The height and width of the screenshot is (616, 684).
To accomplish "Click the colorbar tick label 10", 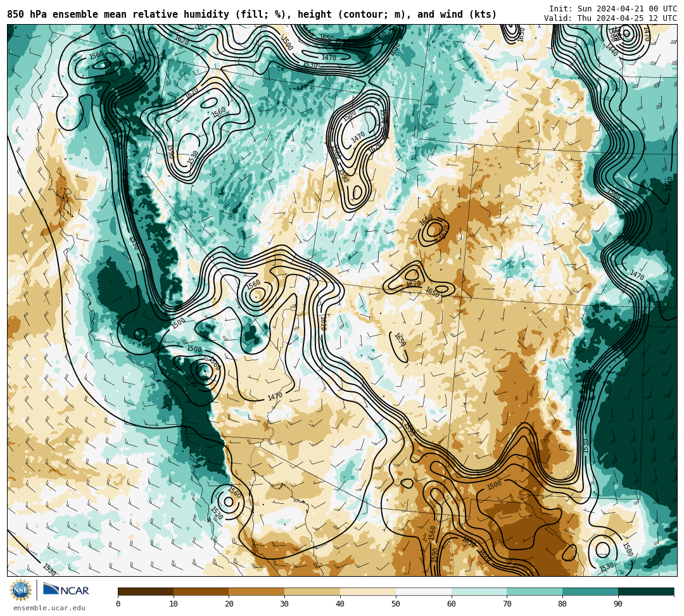I will click(174, 604).
